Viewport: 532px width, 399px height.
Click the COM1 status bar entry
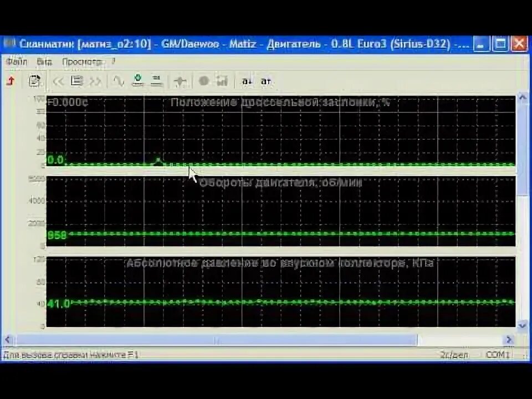tap(498, 355)
